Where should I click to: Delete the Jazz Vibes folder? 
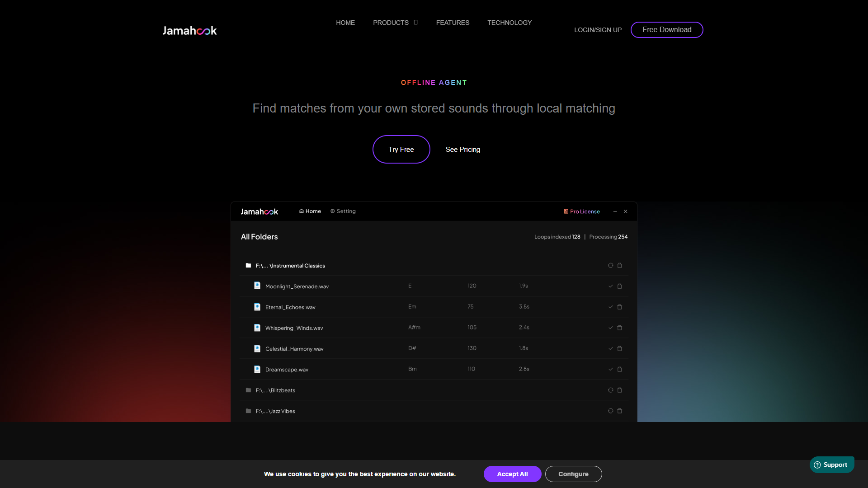[x=620, y=411]
